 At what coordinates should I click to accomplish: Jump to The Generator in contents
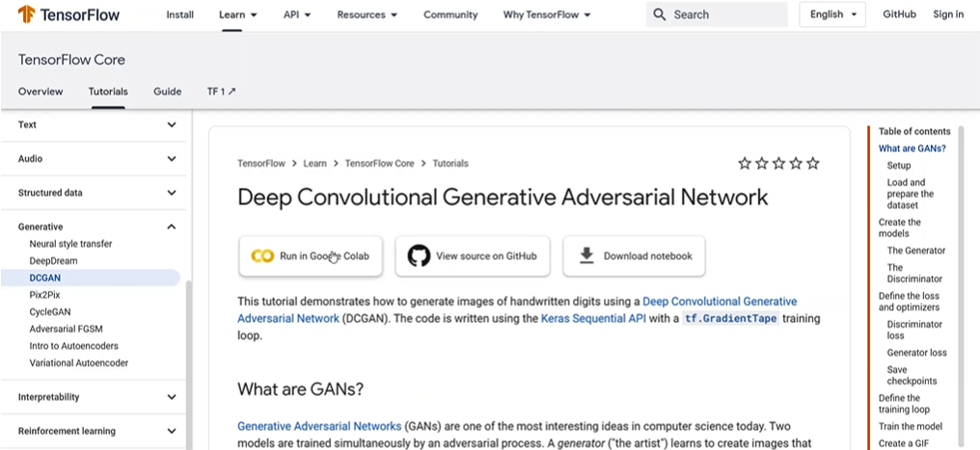[916, 251]
